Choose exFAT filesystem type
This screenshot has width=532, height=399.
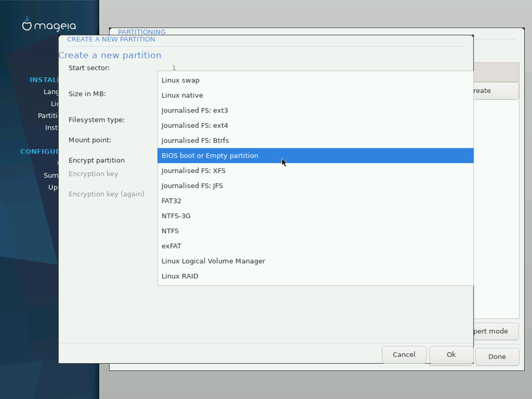172,246
